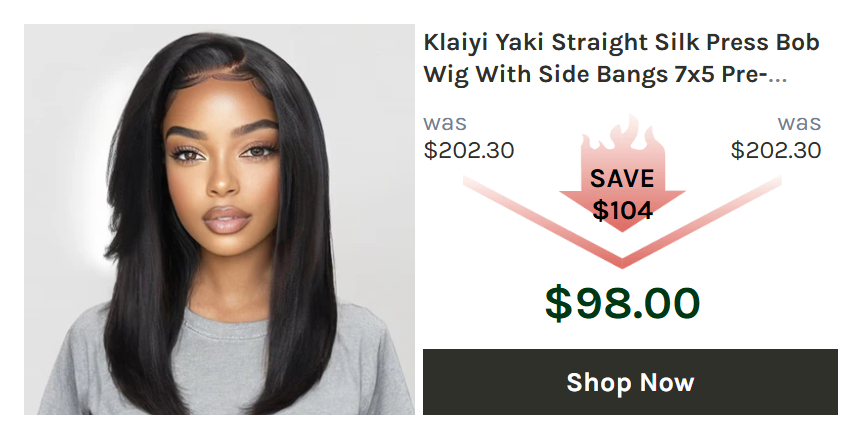Open the Klaiyi Yaki Straight wig title
The image size is (845, 438).
[621, 58]
